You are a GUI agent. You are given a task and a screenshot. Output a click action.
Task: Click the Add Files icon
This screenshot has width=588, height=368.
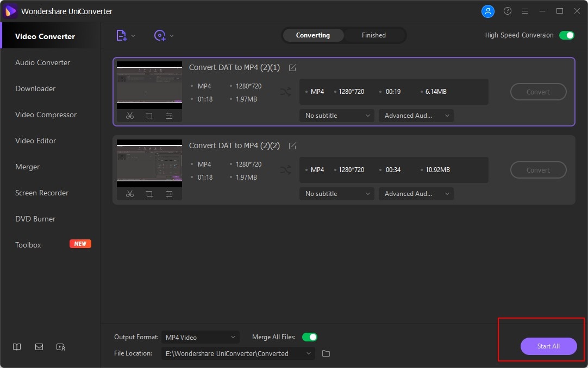[122, 36]
